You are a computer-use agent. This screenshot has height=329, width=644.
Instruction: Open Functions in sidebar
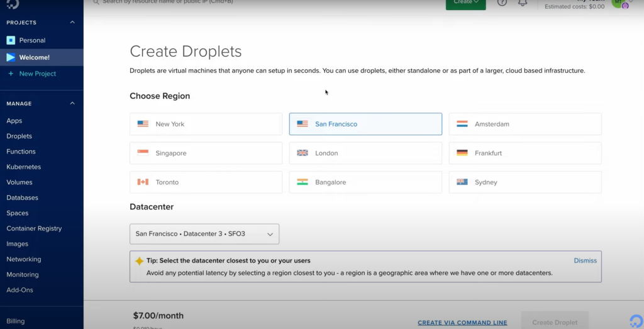(x=21, y=152)
